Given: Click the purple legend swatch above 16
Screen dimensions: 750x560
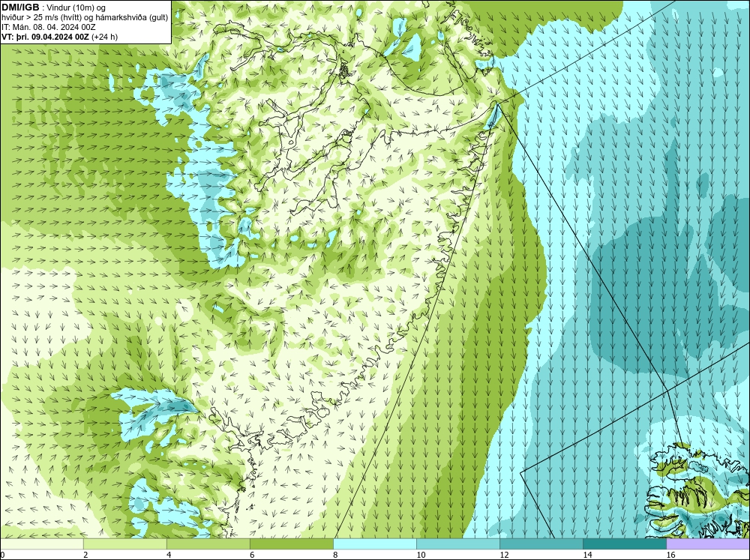Looking at the screenshot, I should (x=708, y=544).
